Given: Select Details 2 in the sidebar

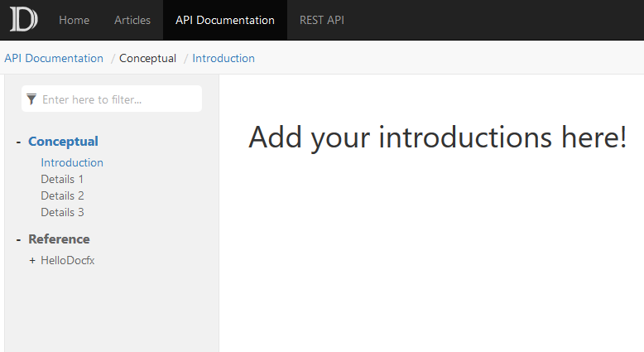Looking at the screenshot, I should click(x=62, y=195).
